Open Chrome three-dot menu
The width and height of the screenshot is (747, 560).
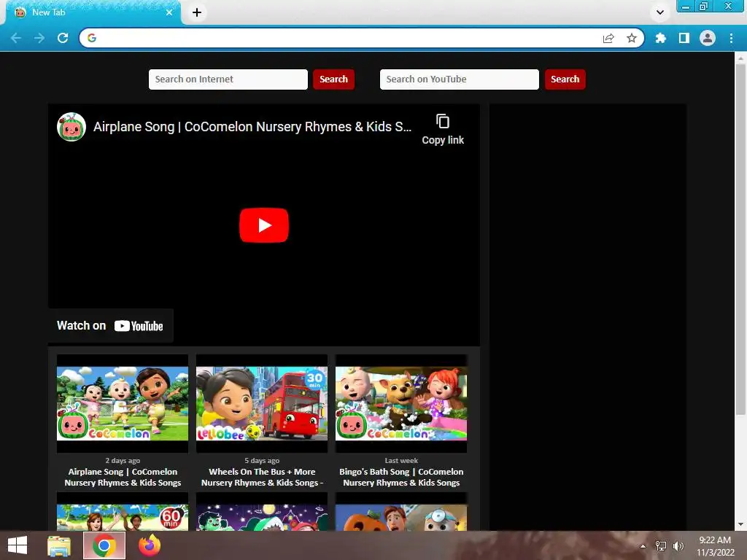(x=731, y=38)
